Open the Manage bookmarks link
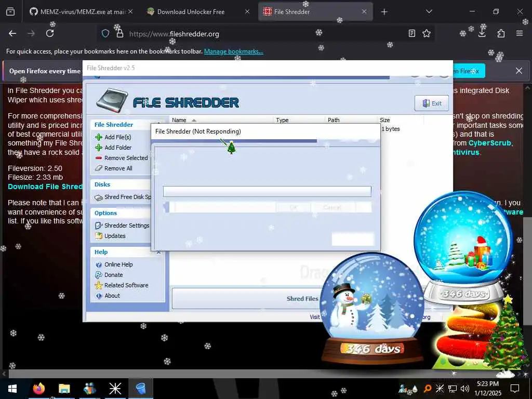The image size is (532, 399). 233,51
